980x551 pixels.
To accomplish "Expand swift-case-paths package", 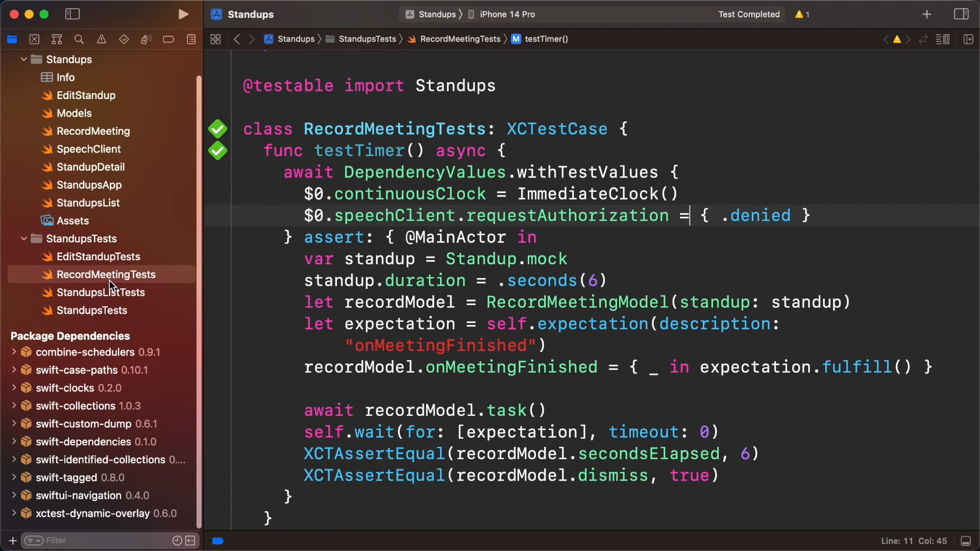I will (14, 369).
